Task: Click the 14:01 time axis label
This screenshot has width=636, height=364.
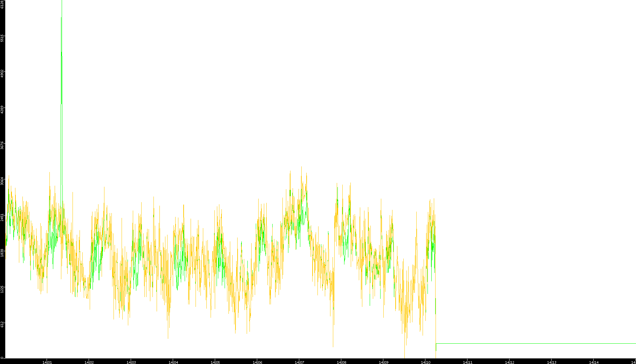Action: (x=47, y=362)
